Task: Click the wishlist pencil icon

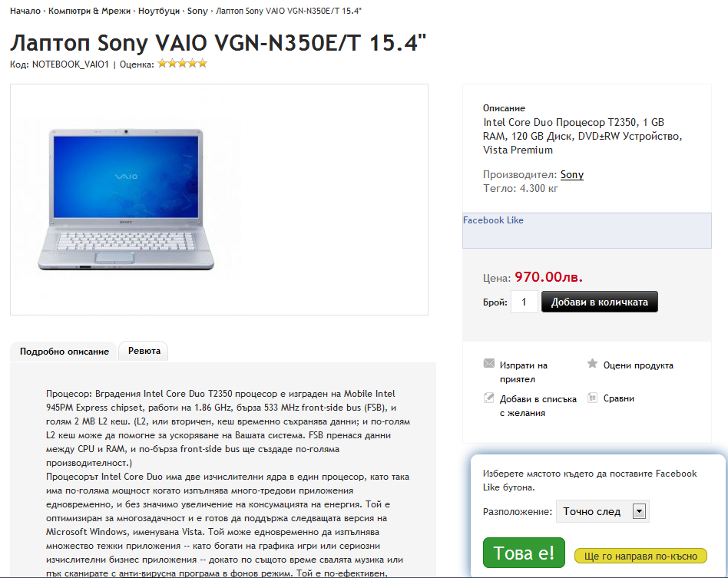Action: pyautogui.click(x=489, y=398)
